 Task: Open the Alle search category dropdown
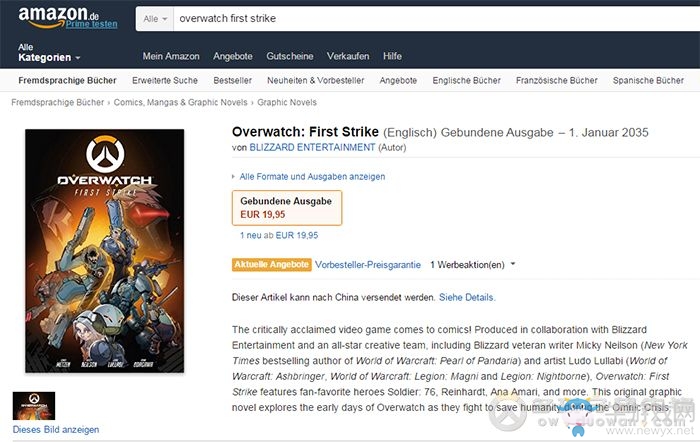point(155,19)
